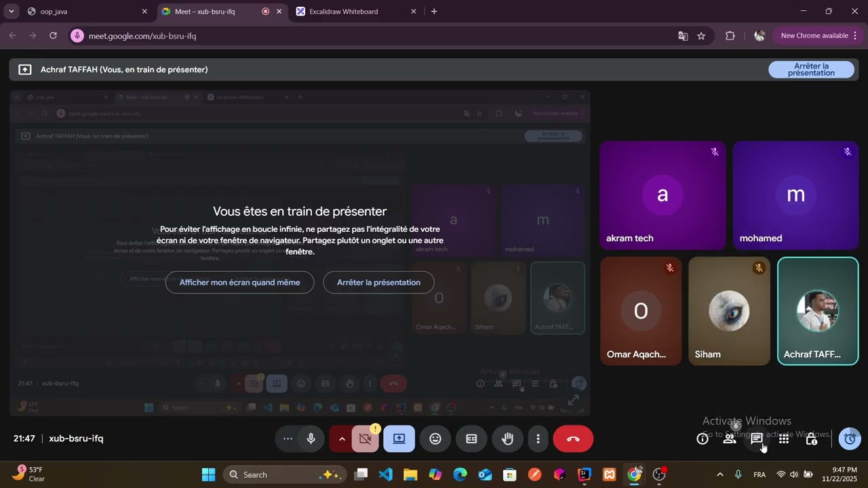Open the Translate this page icon
The image size is (868, 488).
click(683, 36)
